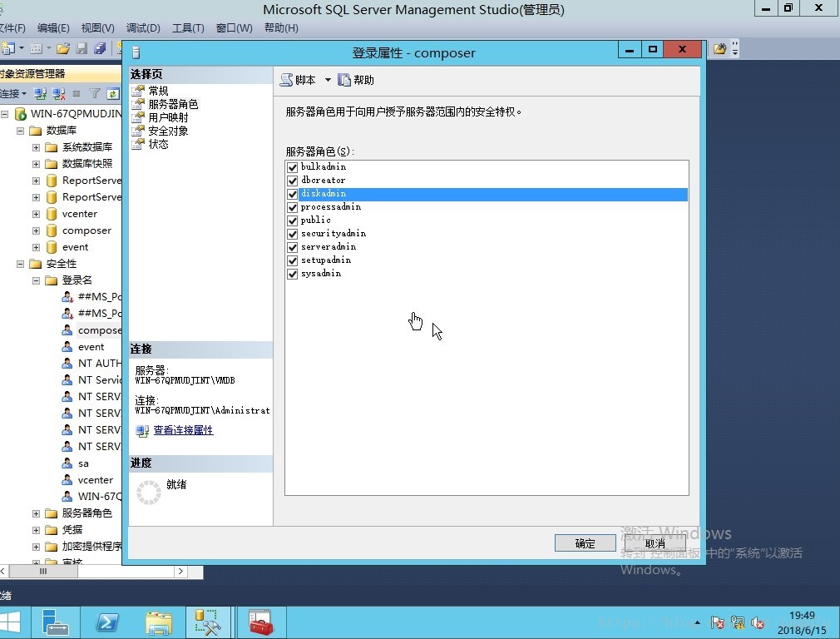Click the sa login user icon

click(67, 463)
